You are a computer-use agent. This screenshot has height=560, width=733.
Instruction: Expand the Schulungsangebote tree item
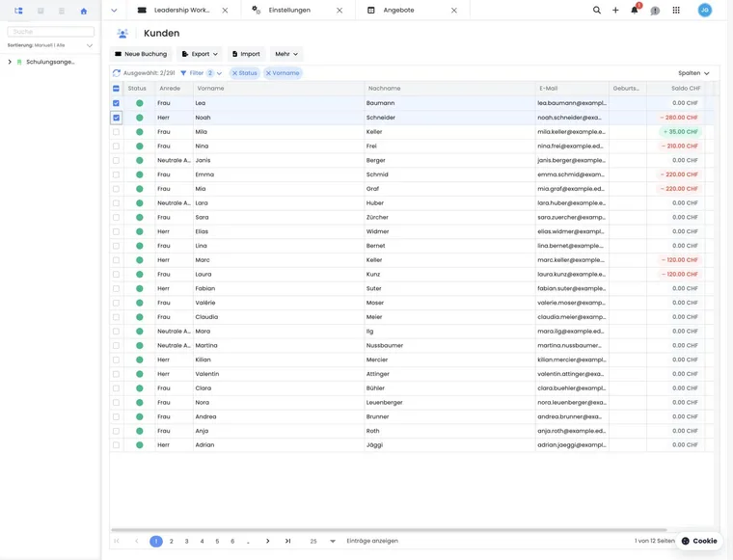pos(10,62)
